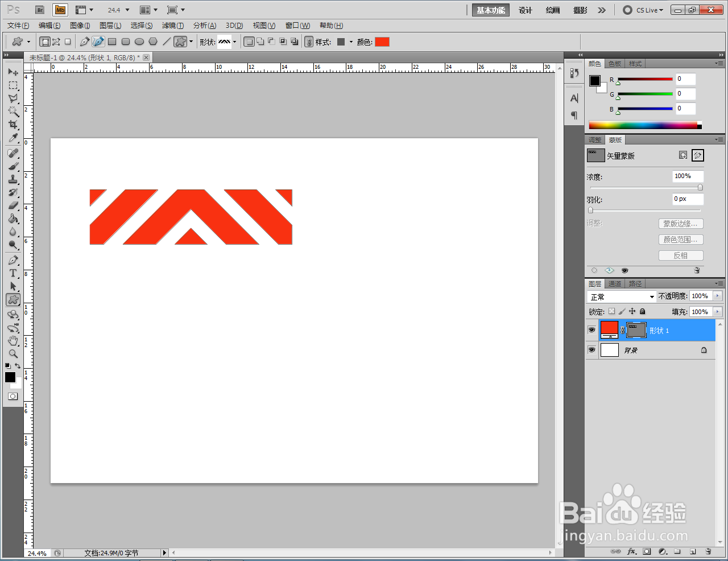This screenshot has width=728, height=561.
Task: Select the Crop tool
Action: (13, 125)
